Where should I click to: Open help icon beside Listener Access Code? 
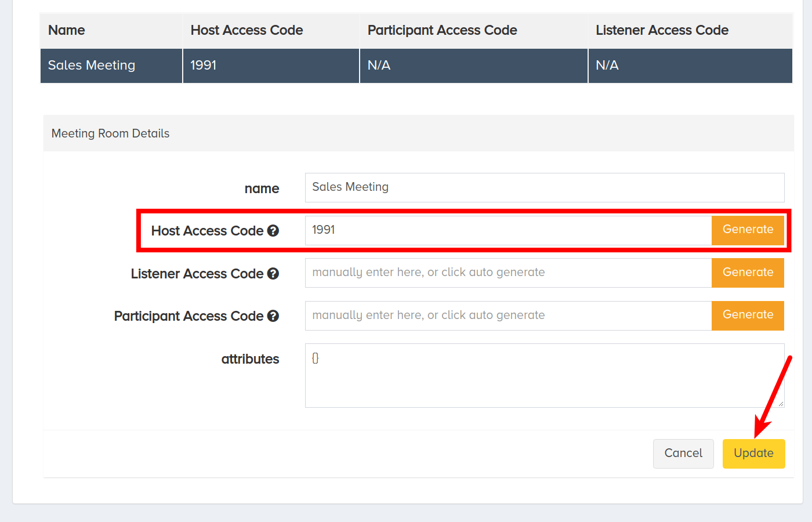(x=273, y=274)
